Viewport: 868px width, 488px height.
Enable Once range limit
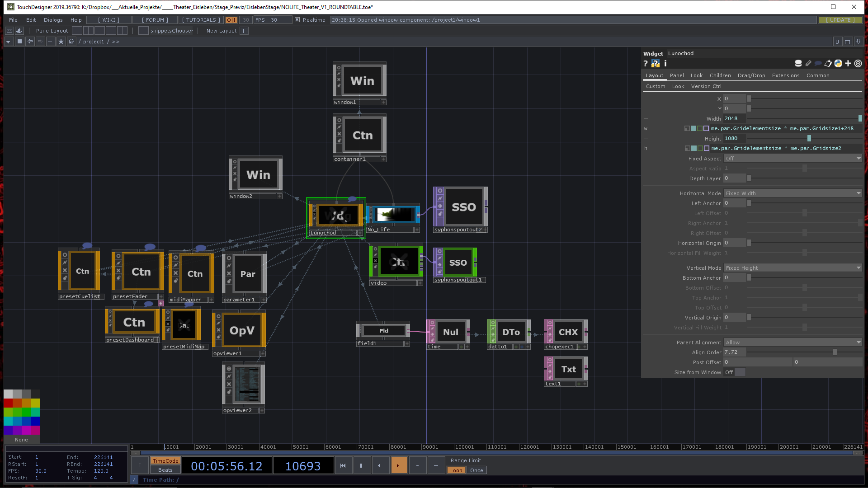point(476,470)
